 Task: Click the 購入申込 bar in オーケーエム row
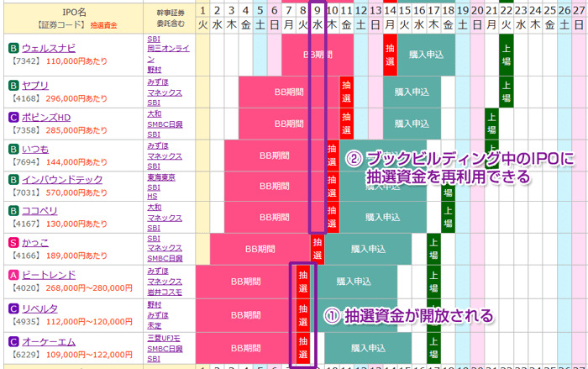click(x=368, y=348)
